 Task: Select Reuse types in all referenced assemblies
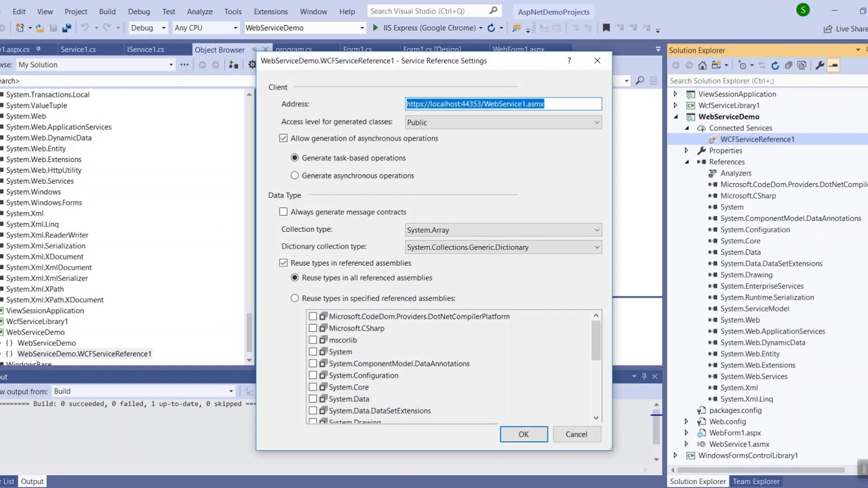[x=294, y=278]
